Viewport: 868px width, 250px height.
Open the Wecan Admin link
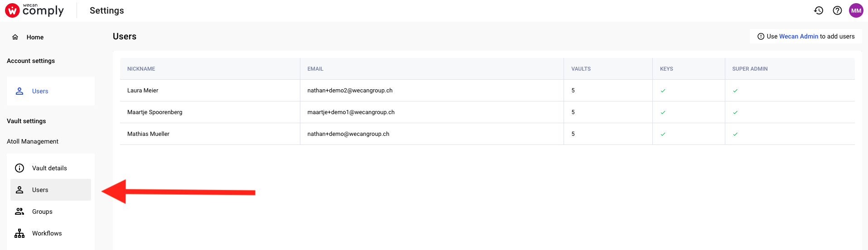799,36
